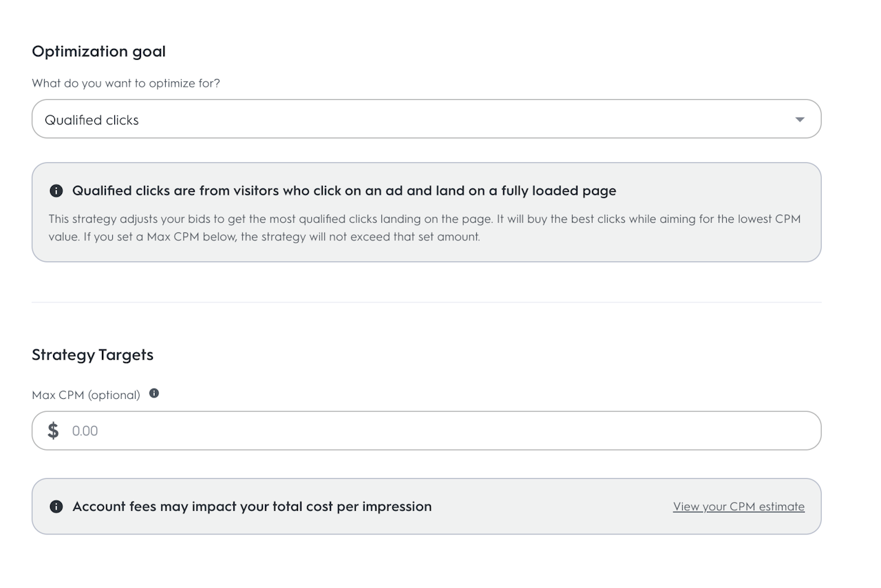Image resolution: width=881 pixels, height=588 pixels.
Task: Click the Account fees impact message text
Action: tap(252, 507)
